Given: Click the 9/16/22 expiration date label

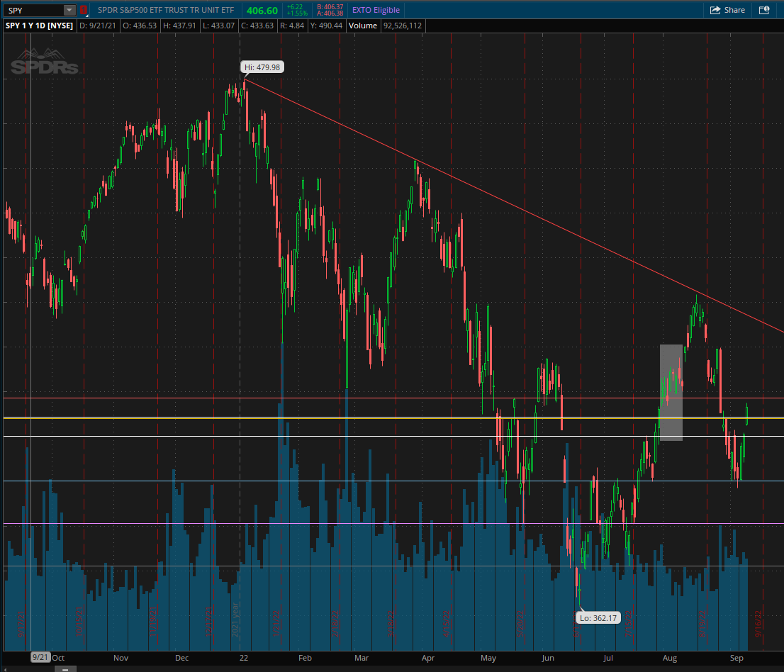Looking at the screenshot, I should click(x=758, y=623).
